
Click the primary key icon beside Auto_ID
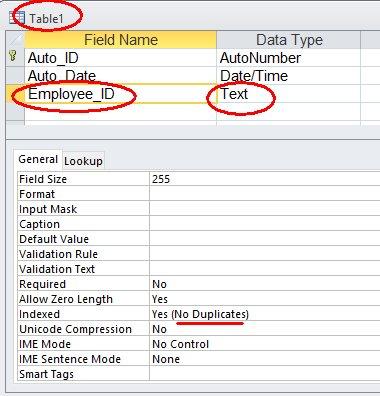(x=13, y=56)
